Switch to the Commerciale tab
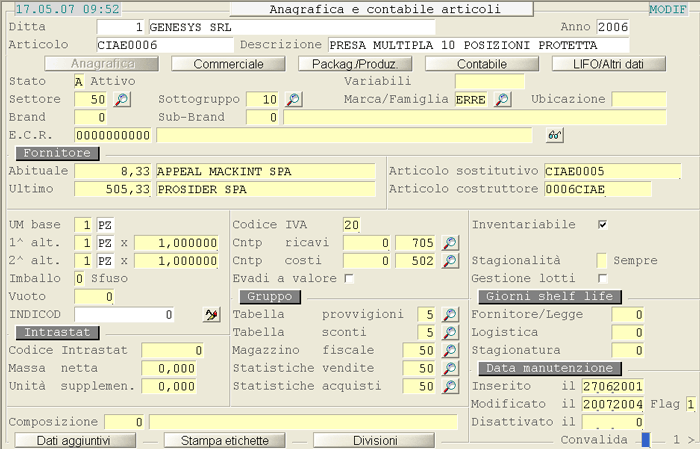 pos(230,64)
